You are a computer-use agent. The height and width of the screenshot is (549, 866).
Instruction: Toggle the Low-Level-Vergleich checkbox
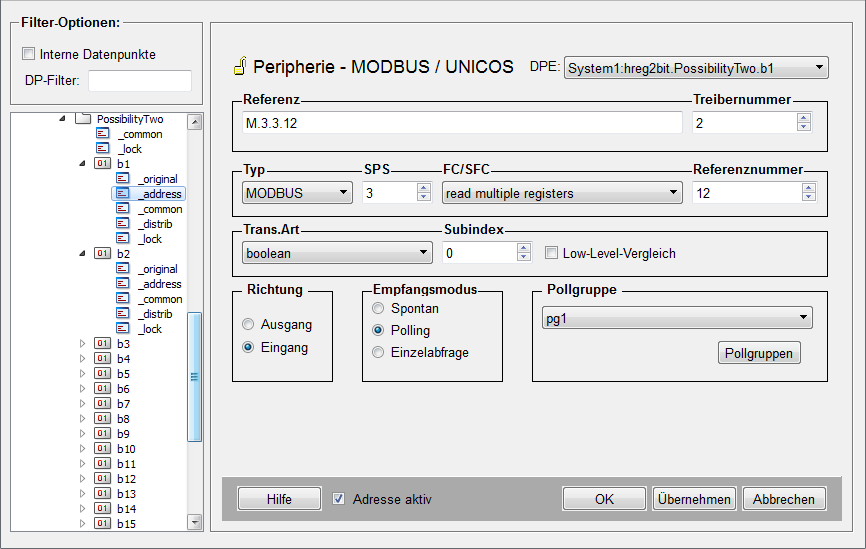coord(551,253)
